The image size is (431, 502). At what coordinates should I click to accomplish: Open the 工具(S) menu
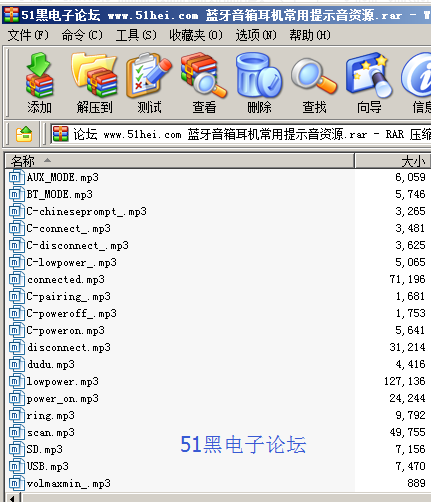pos(136,35)
